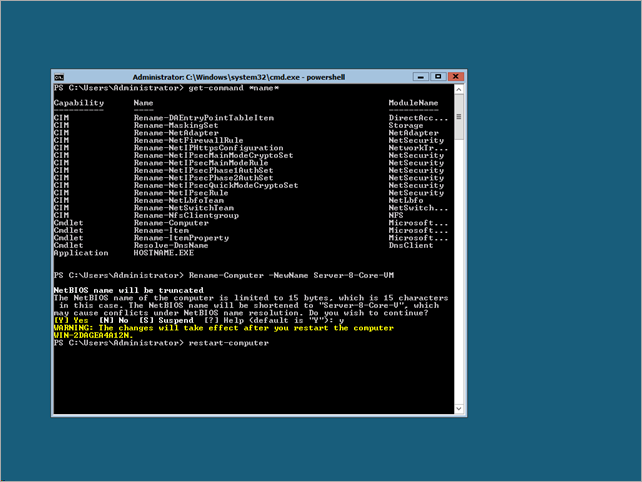This screenshot has height=482, width=642.
Task: Click the Name column header
Action: tap(143, 103)
